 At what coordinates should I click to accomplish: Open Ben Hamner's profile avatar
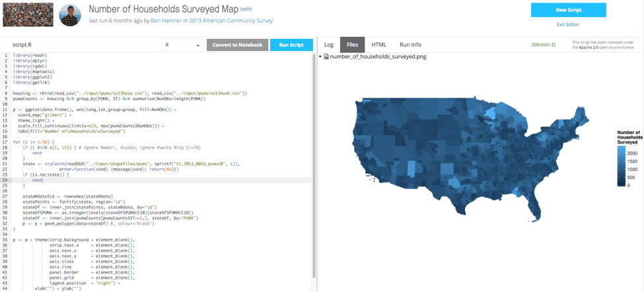(70, 15)
